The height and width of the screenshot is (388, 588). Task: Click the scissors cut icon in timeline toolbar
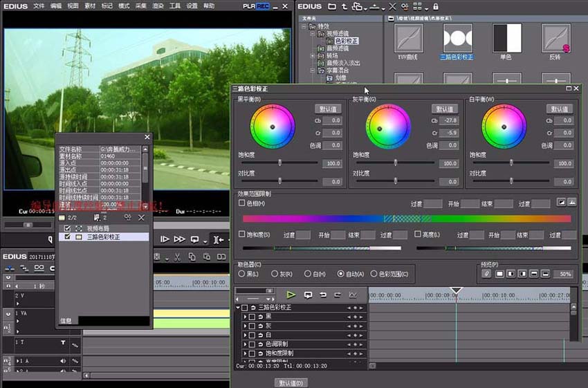coord(177,257)
